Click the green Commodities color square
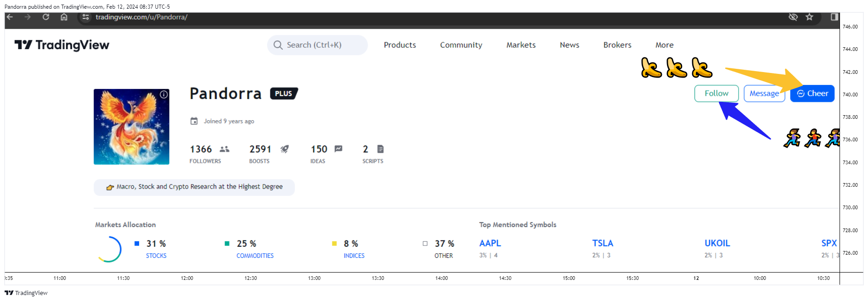This screenshot has height=301, width=868. (227, 244)
